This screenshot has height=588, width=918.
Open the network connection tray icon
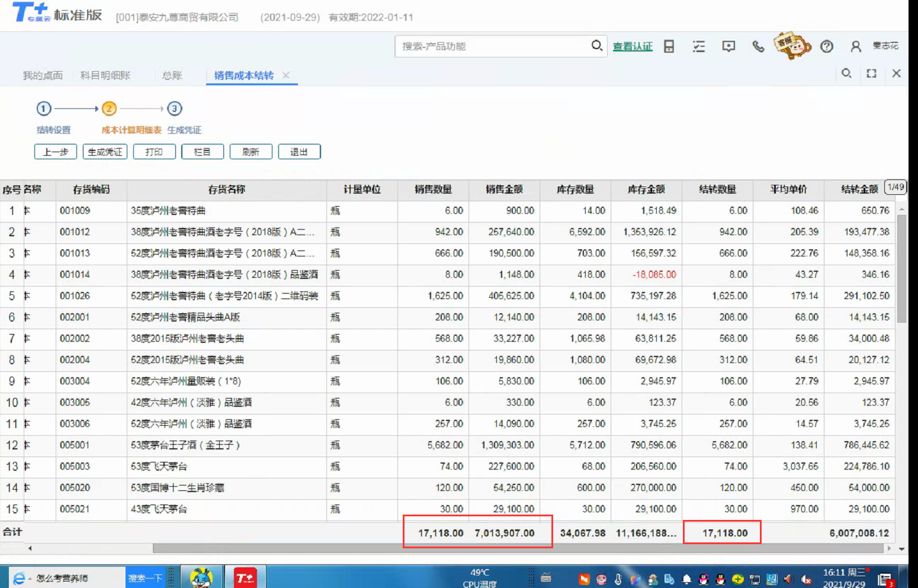pos(755,579)
